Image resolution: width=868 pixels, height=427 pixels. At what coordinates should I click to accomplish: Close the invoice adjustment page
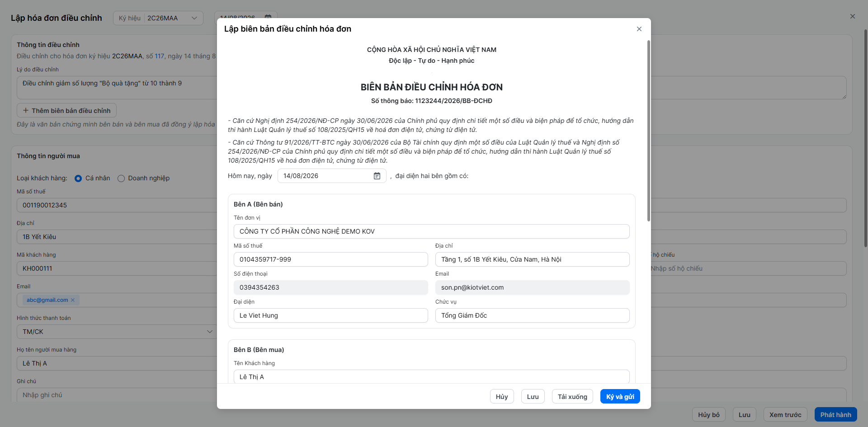[x=852, y=16]
